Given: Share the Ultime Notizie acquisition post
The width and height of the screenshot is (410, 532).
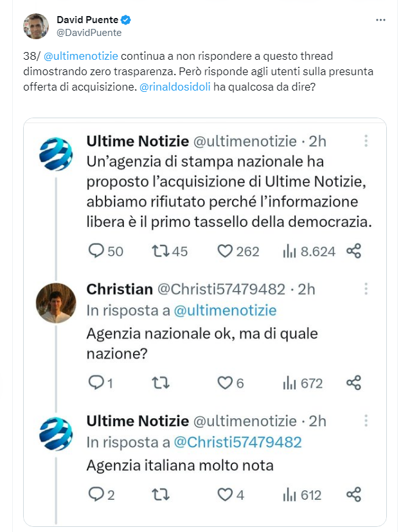Looking at the screenshot, I should coord(353,251).
